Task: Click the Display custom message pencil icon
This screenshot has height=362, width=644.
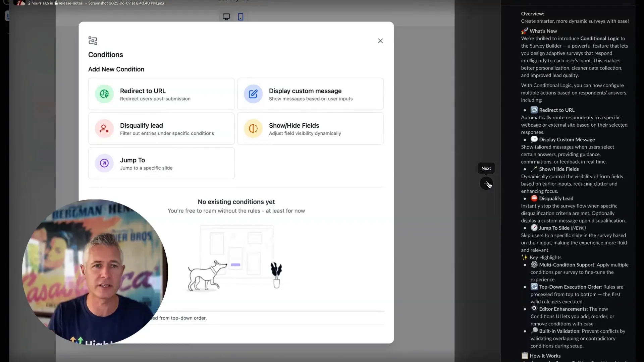Action: point(253,94)
